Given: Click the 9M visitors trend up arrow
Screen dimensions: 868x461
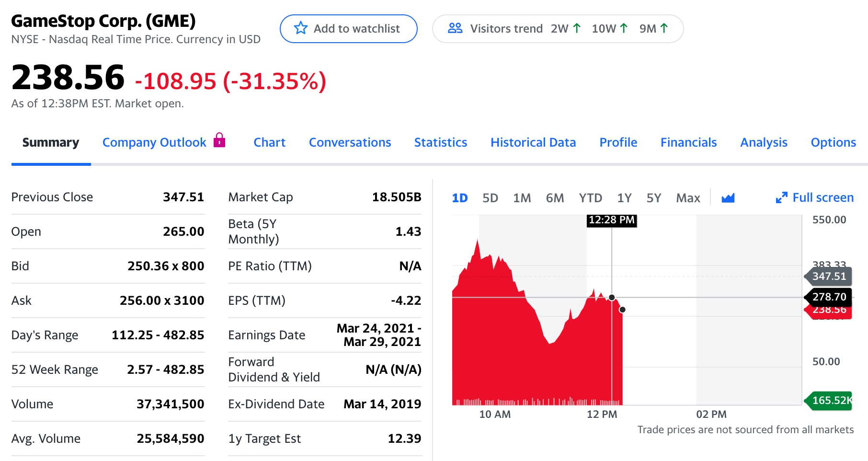Looking at the screenshot, I should coord(664,28).
